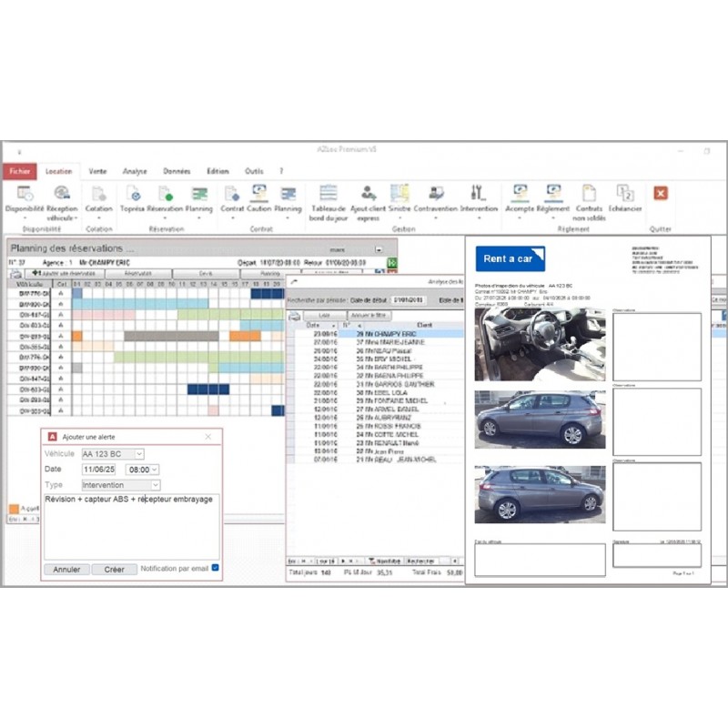This screenshot has width=728, height=728.
Task: Open the Sinistre management icon
Action: coord(399,193)
